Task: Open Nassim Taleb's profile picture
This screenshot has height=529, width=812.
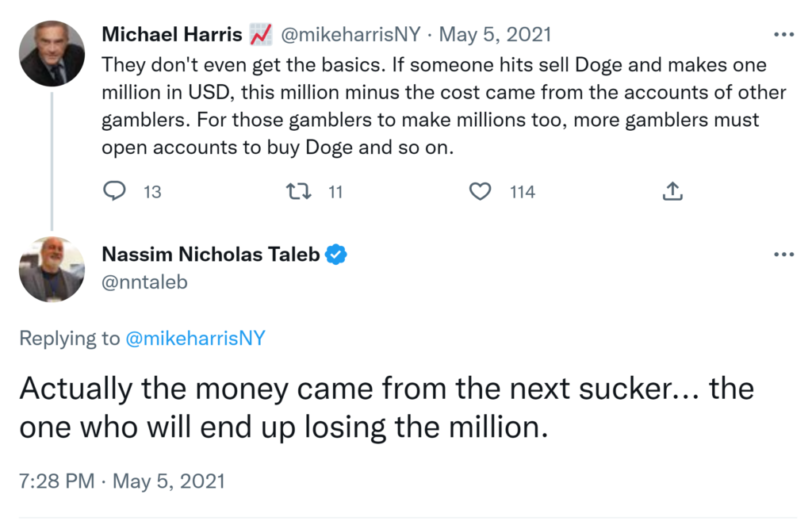Action: click(x=52, y=270)
